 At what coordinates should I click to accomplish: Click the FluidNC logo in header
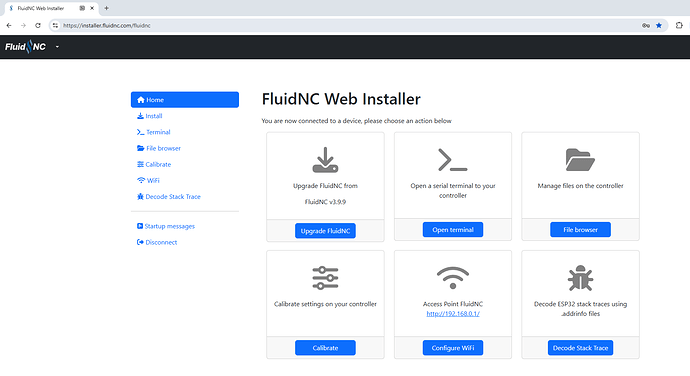26,47
